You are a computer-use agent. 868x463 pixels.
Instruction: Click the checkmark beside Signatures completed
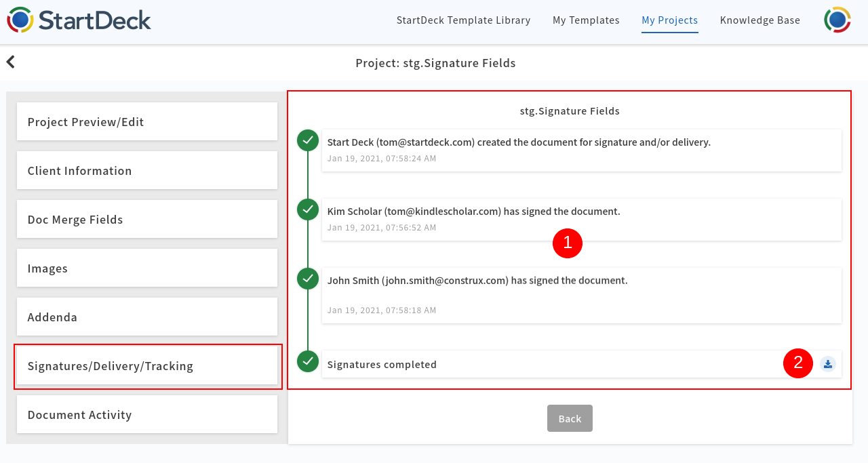[307, 361]
